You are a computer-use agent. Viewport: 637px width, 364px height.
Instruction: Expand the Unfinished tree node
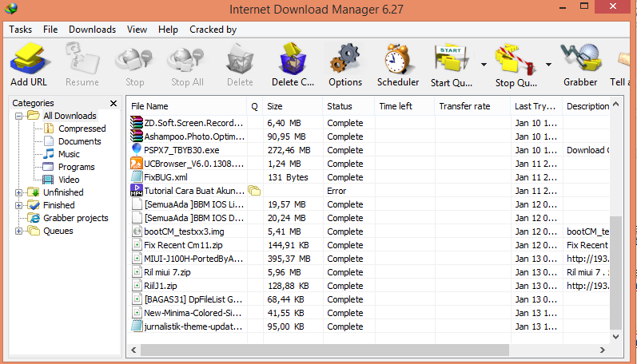18,192
